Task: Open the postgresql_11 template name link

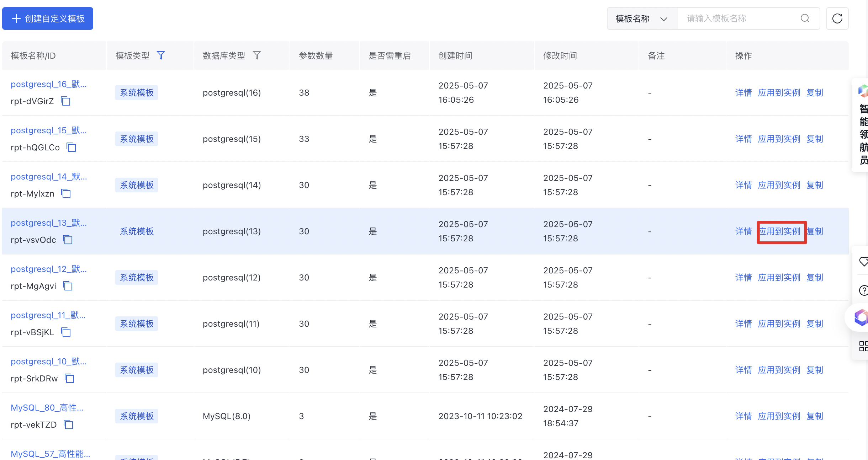Action: (48, 315)
